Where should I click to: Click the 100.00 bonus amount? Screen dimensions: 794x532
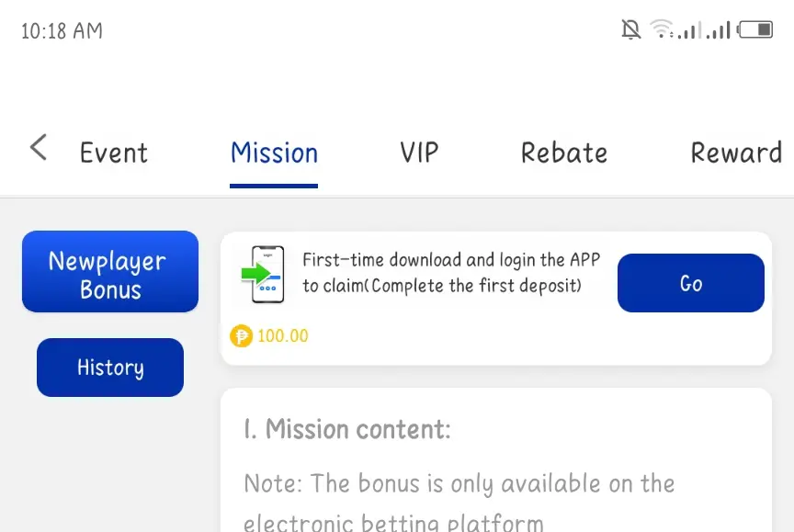click(x=282, y=336)
